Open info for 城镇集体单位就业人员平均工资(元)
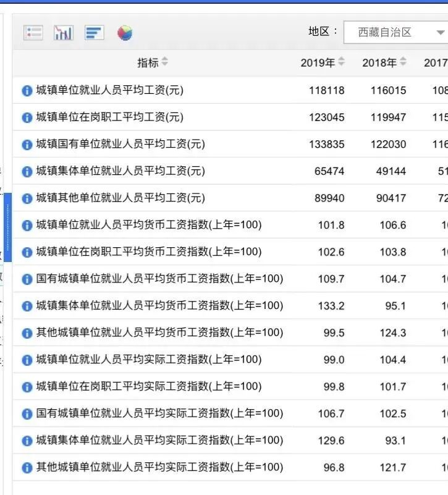Viewport: 448px width, 495px height. [27, 172]
